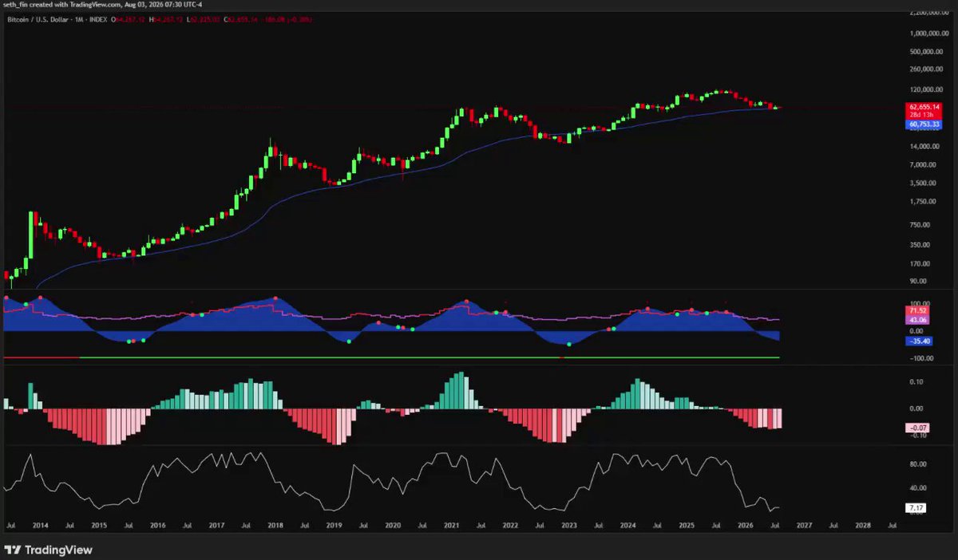
Task: Click the 120,000.00 price axis label
Action: [x=928, y=89]
